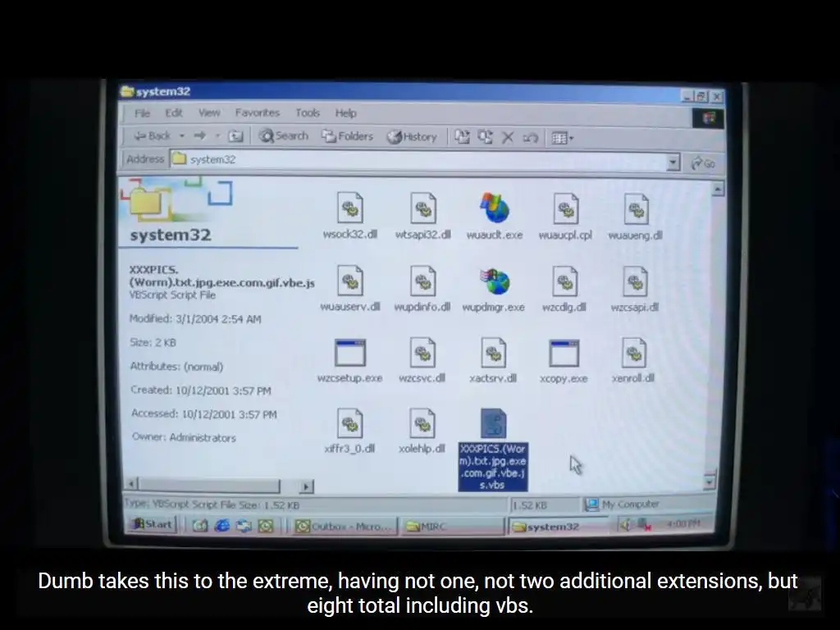Expand the Back history dropdown arrow
The image size is (840, 630).
[x=182, y=136]
